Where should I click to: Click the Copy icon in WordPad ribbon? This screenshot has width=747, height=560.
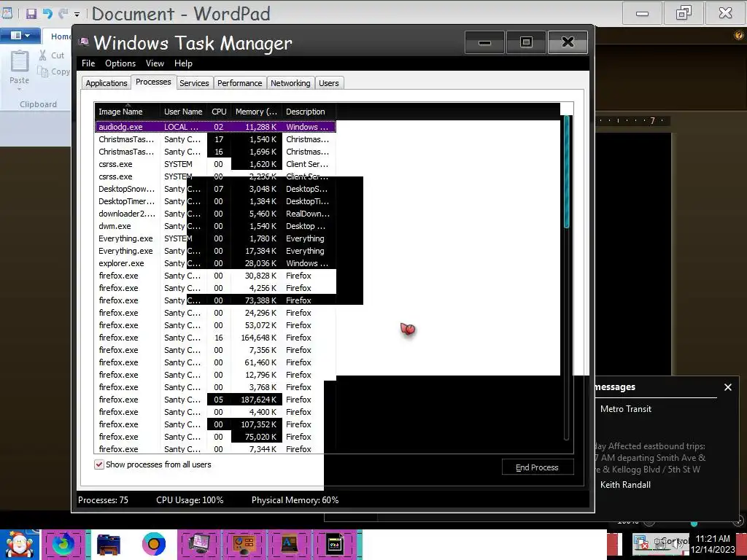pyautogui.click(x=43, y=71)
